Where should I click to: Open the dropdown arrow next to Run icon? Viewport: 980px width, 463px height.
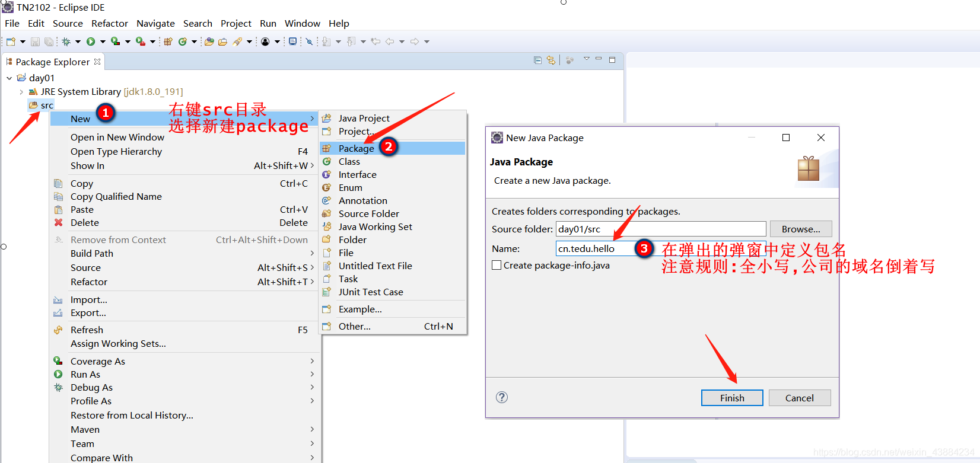[x=103, y=41]
